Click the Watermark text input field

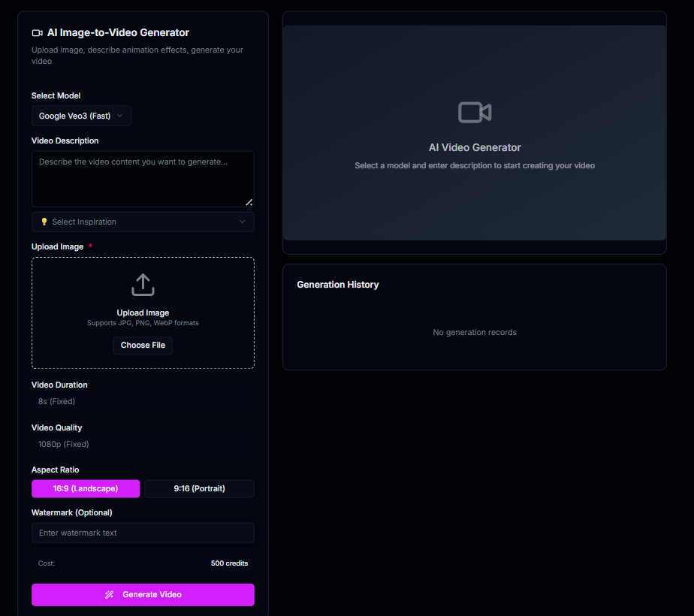tap(143, 533)
